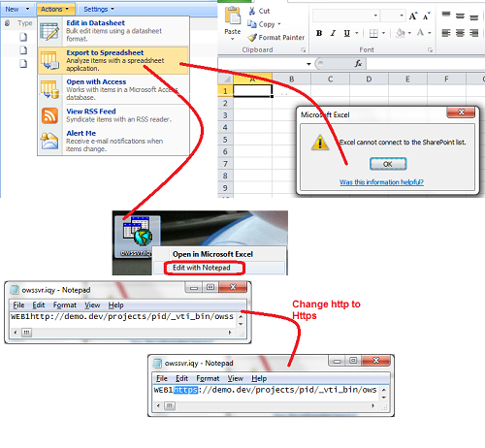
Task: Click the Align Text Left icon
Action: click(x=446, y=33)
